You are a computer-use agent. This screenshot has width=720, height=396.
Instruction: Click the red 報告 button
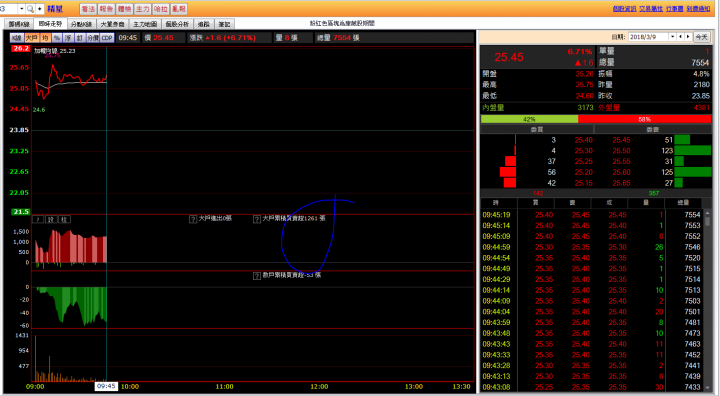coord(106,9)
